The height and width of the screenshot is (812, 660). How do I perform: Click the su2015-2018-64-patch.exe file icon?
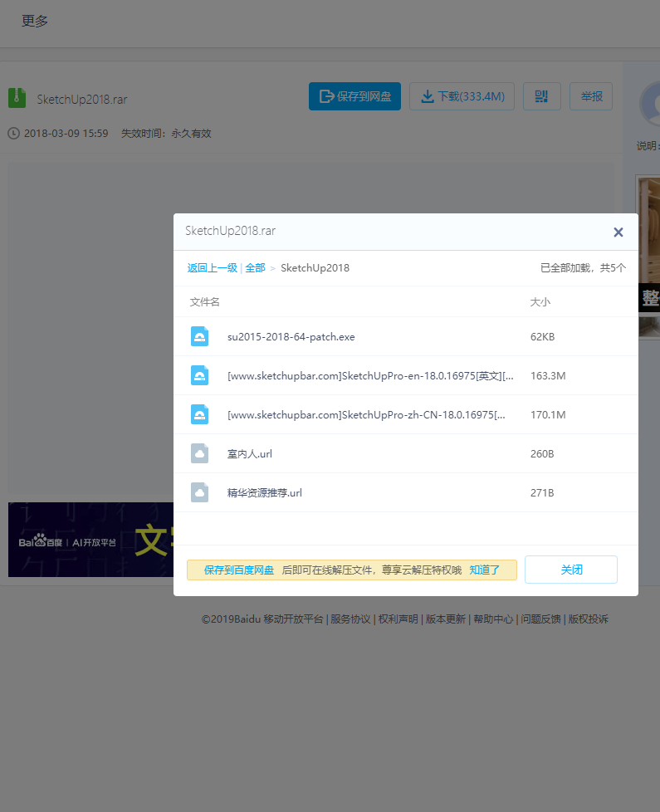200,336
